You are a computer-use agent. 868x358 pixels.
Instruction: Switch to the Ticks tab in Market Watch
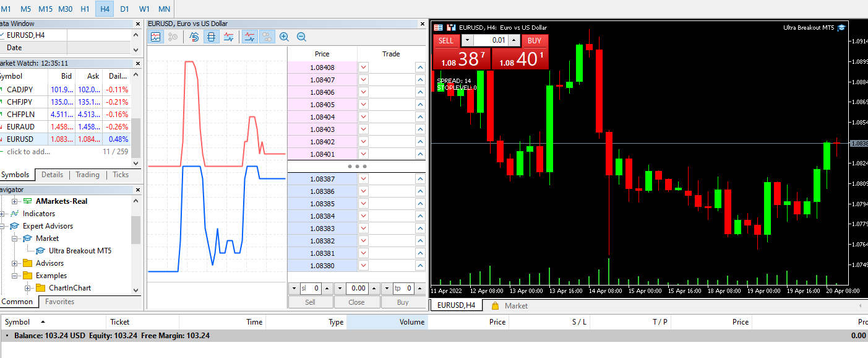(121, 175)
